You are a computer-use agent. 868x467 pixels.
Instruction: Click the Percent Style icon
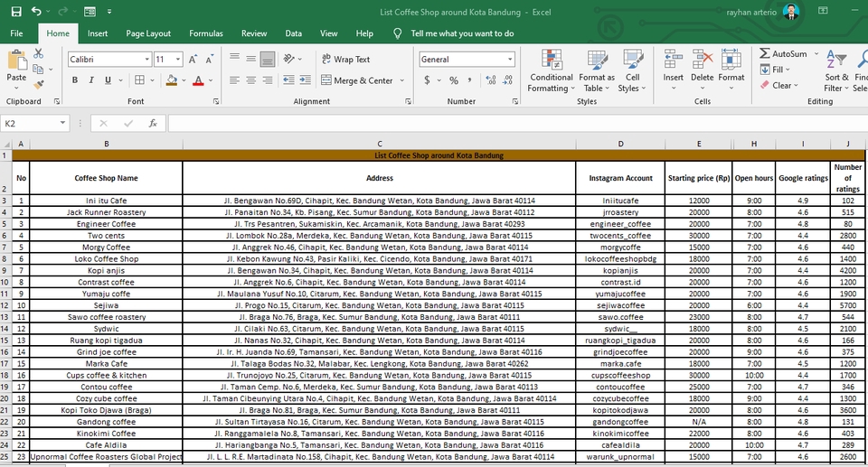[x=454, y=80]
